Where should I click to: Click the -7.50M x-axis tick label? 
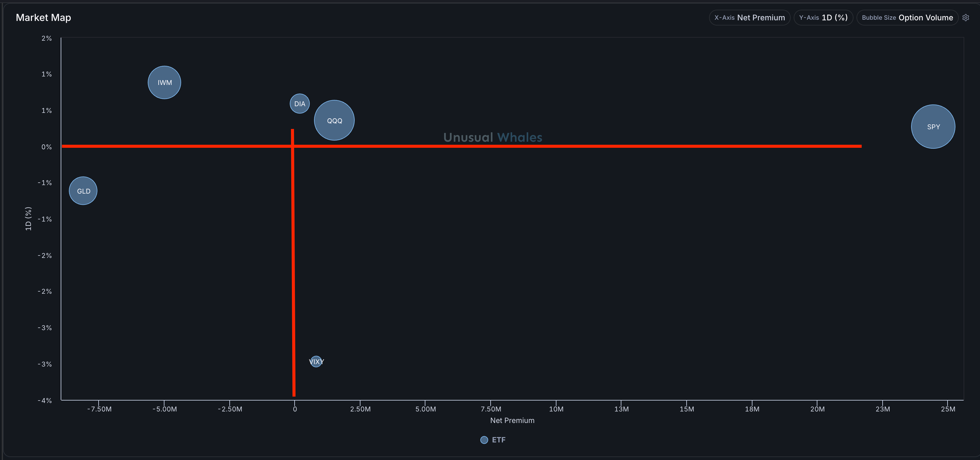coord(99,409)
